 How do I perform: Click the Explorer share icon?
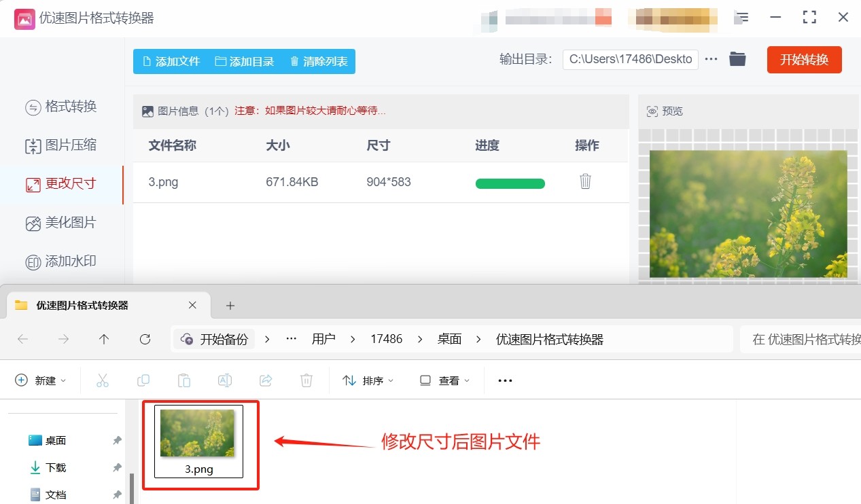266,380
